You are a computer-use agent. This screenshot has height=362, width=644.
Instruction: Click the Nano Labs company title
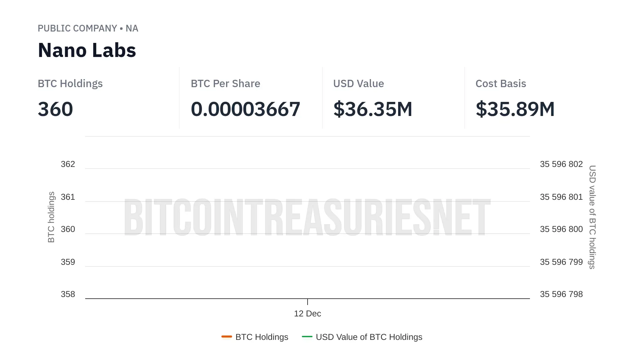pos(87,50)
